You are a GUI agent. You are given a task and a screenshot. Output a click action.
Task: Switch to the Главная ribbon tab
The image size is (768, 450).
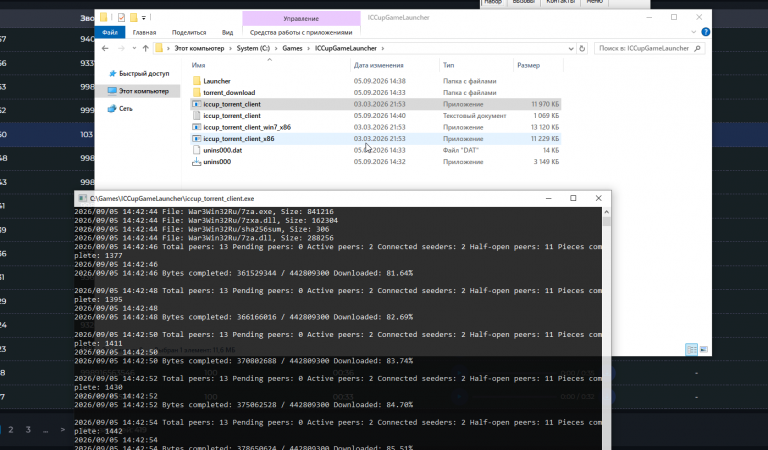144,32
